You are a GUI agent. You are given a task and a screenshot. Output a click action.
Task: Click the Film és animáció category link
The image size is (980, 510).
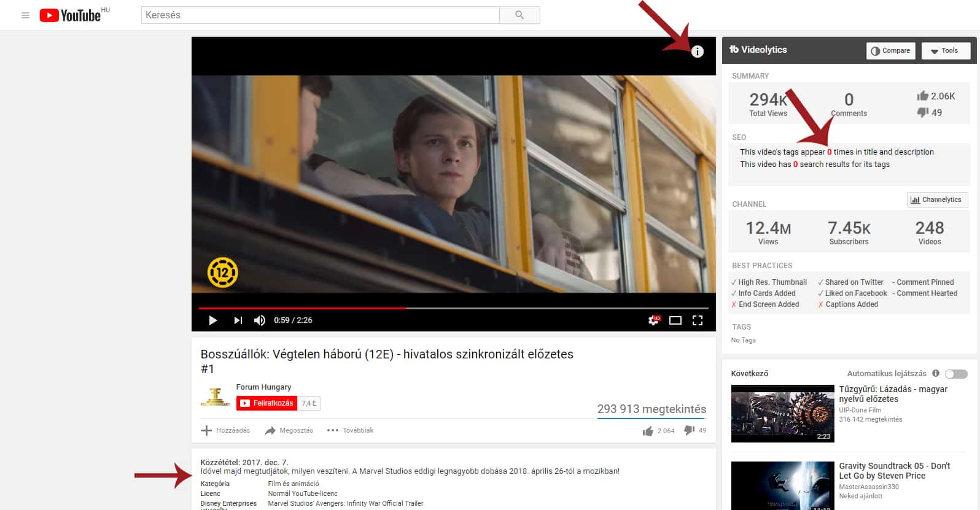tap(294, 484)
